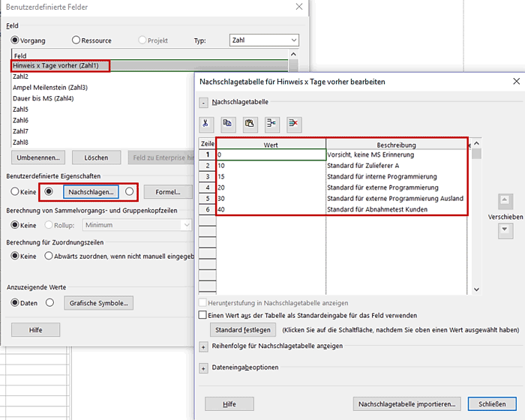Select 'Dauer bis MS (Zahl4)' field entry

[x=43, y=98]
